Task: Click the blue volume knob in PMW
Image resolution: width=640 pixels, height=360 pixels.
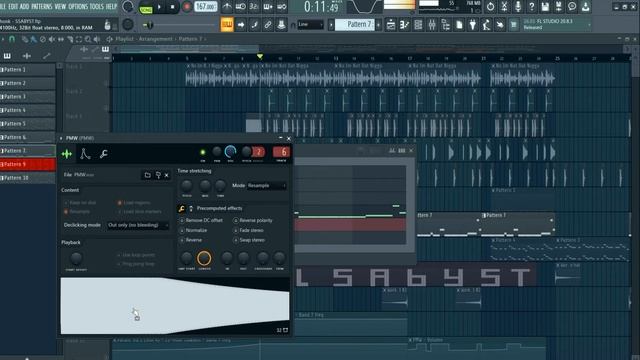Action: [231, 151]
